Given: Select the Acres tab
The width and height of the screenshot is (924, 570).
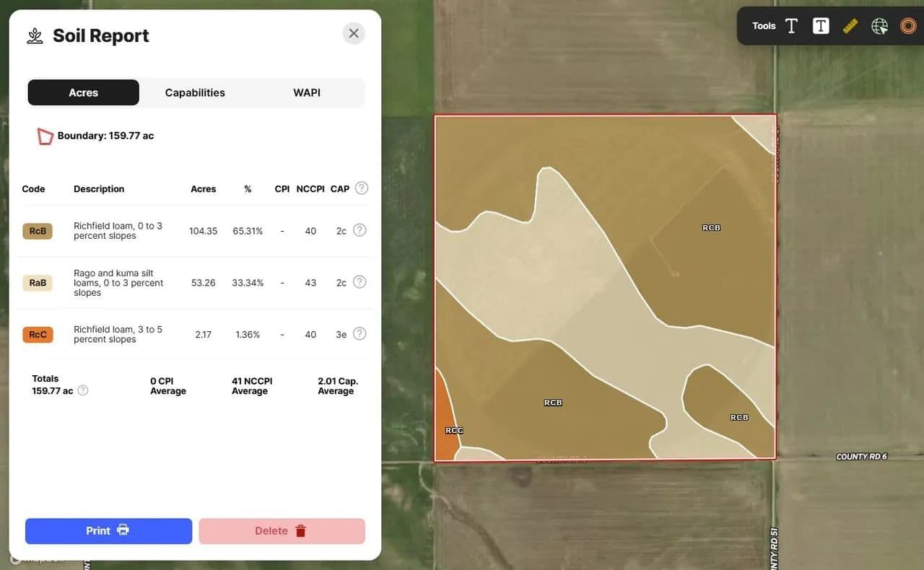Looking at the screenshot, I should click(x=83, y=92).
